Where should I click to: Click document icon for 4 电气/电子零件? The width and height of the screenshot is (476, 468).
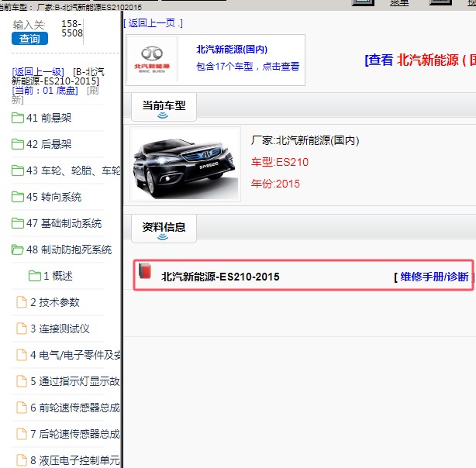22,355
